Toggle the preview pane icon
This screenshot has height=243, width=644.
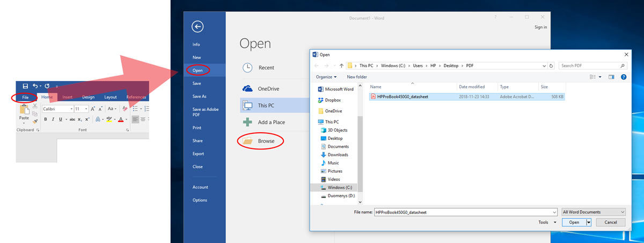tap(611, 77)
